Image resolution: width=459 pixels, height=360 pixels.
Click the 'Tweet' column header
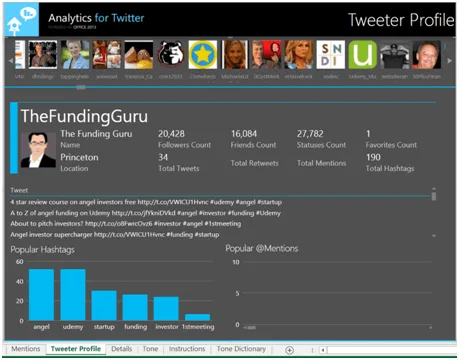pyautogui.click(x=19, y=190)
